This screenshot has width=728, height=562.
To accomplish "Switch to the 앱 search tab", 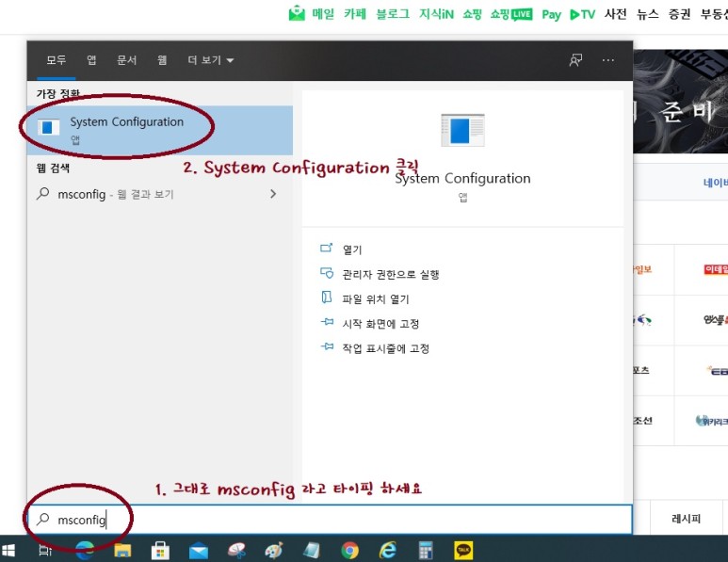I will pyautogui.click(x=91, y=60).
